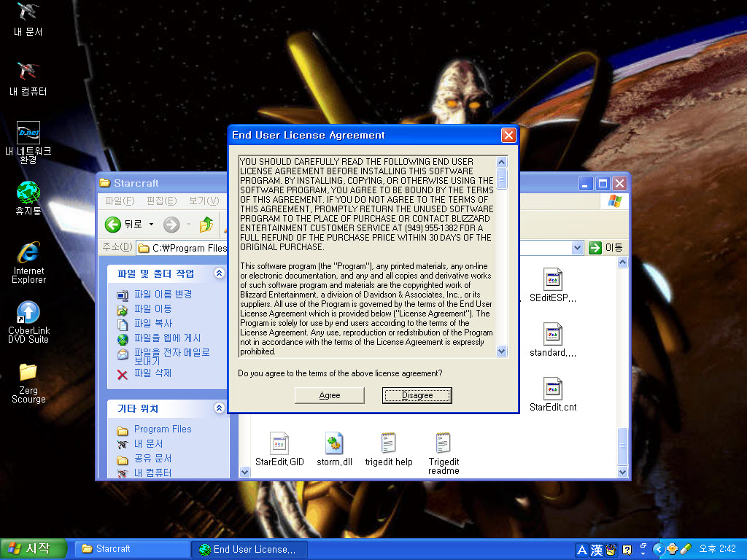Select the 휴지통 recycle bin icon
This screenshot has width=747, height=560.
coord(28,198)
